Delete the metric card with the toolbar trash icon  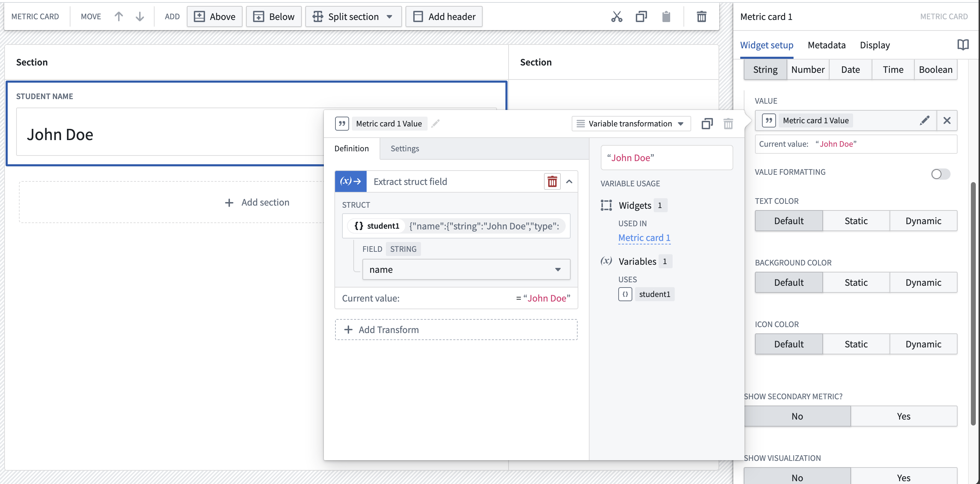701,17
